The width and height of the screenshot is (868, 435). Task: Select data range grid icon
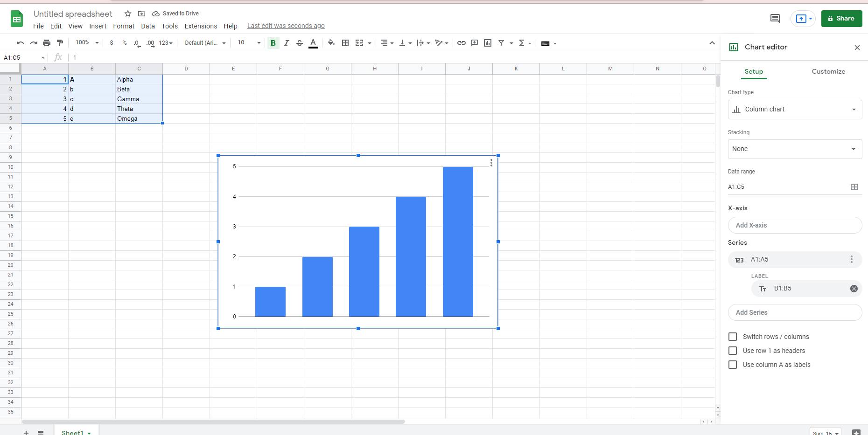coord(854,187)
